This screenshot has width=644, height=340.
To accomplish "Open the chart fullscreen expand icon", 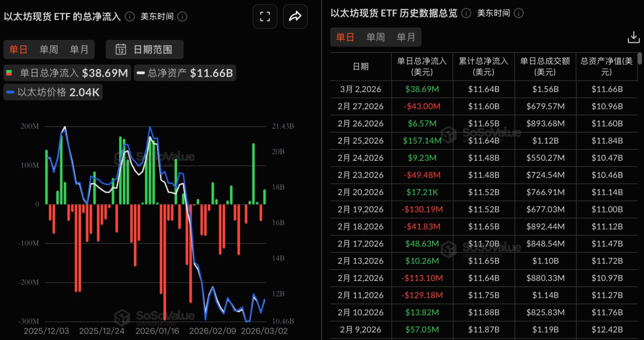I will point(265,16).
